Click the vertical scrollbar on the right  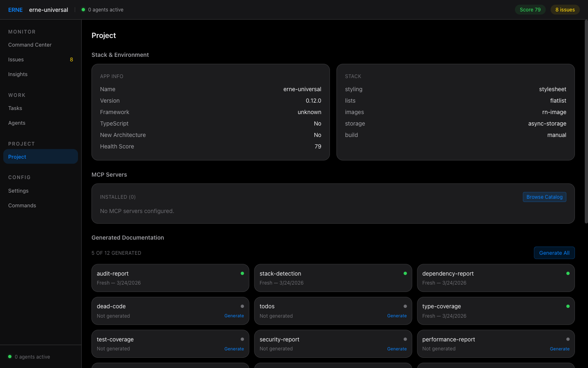(586, 123)
